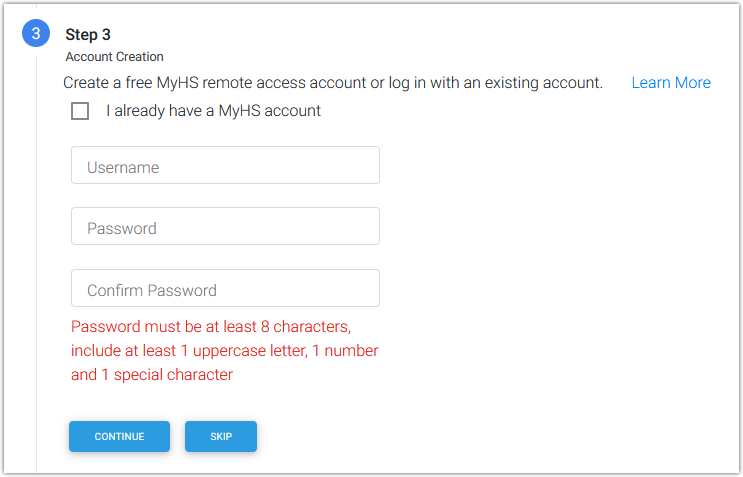Click the 'I already have a MyHS account' label
The width and height of the screenshot is (743, 477).
[213, 111]
